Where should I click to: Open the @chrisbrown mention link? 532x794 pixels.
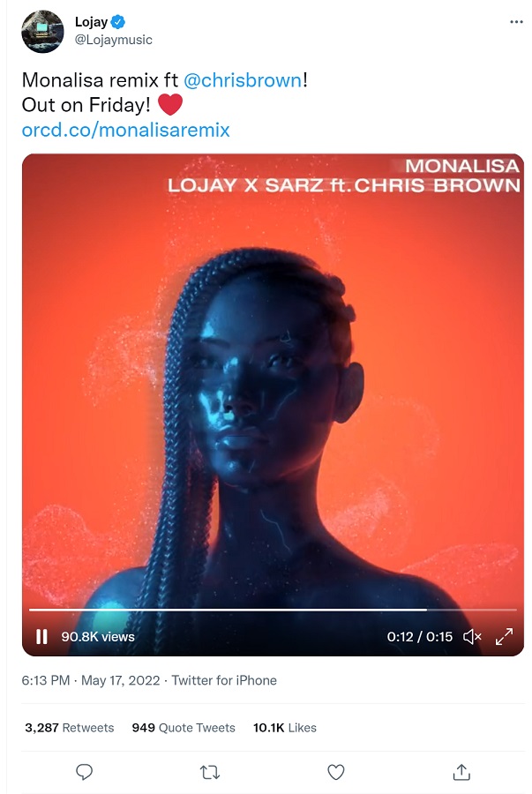243,80
